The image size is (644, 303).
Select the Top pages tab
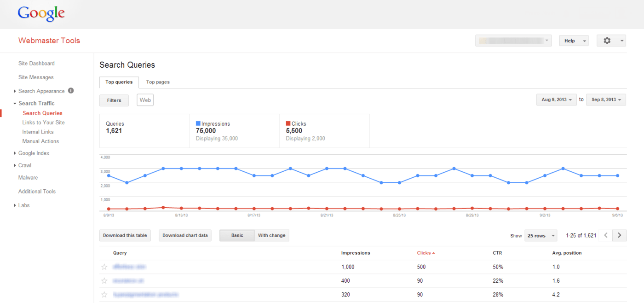pyautogui.click(x=158, y=82)
